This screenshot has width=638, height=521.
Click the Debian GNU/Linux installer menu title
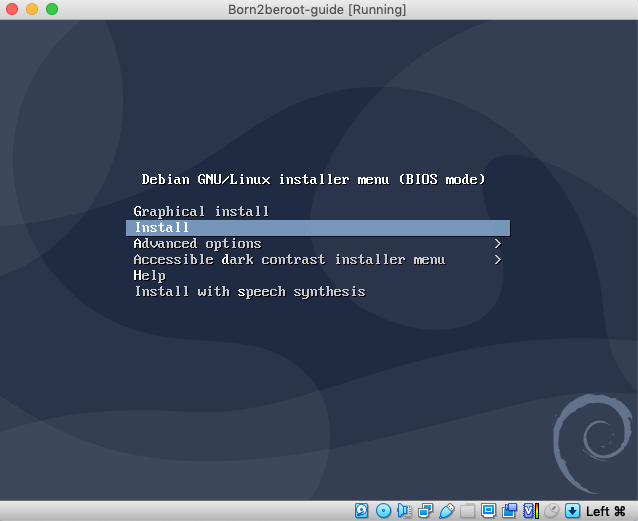click(313, 179)
